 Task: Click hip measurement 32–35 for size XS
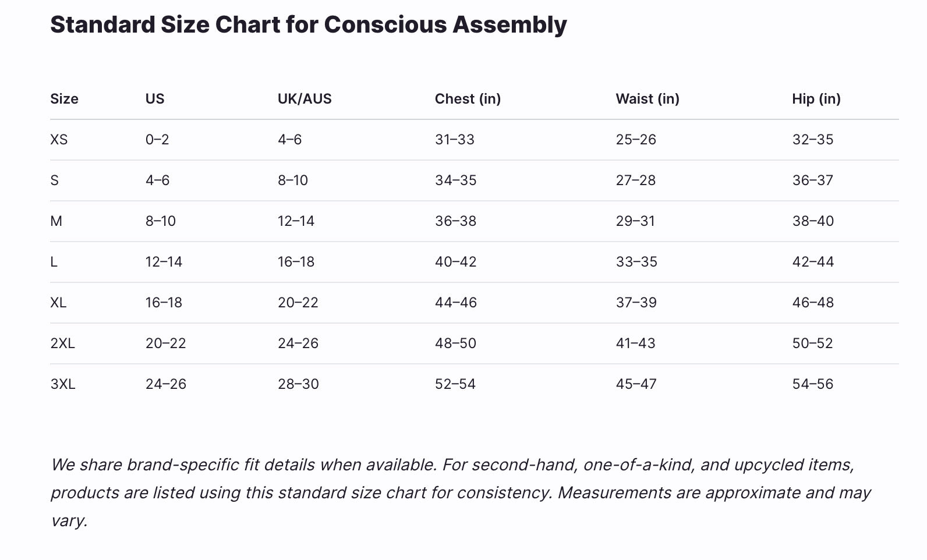point(813,140)
